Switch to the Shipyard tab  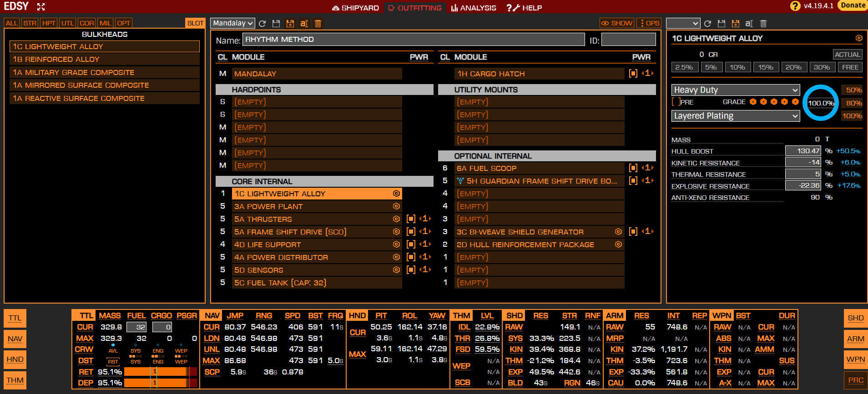[x=355, y=8]
